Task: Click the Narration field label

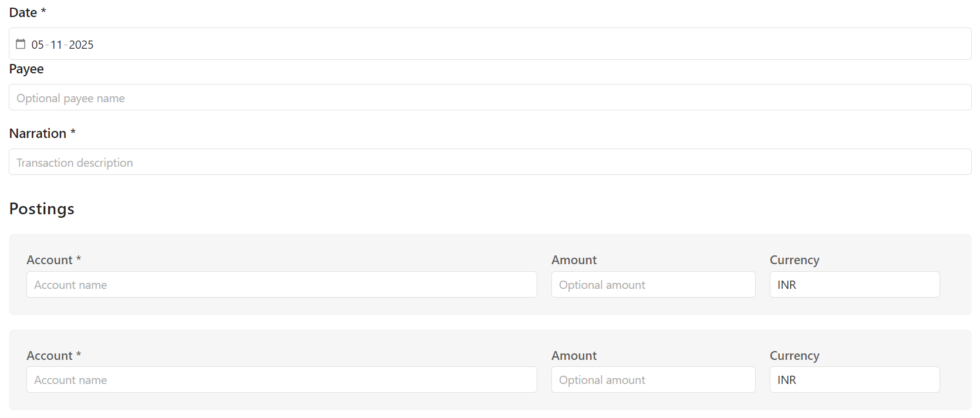Action: click(x=38, y=133)
